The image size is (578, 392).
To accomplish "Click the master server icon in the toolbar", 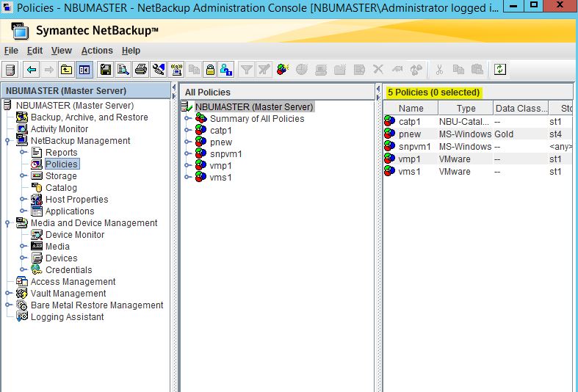I will coord(11,70).
